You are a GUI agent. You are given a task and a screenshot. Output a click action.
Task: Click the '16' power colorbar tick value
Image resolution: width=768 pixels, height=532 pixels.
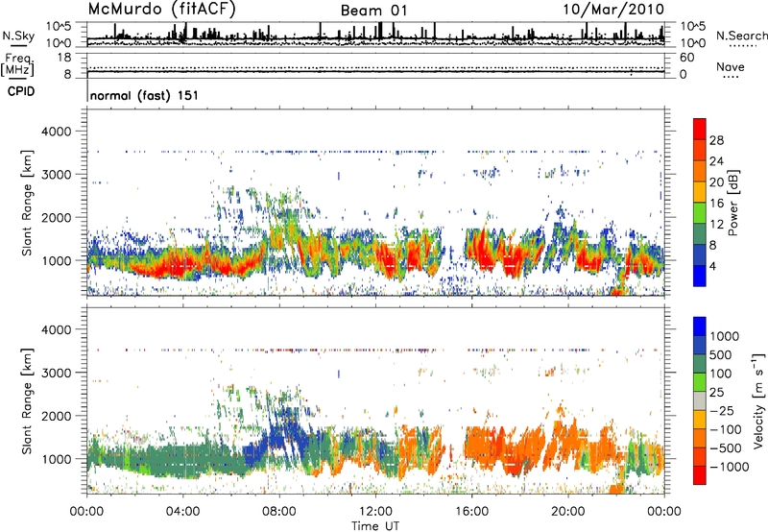pyautogui.click(x=716, y=204)
